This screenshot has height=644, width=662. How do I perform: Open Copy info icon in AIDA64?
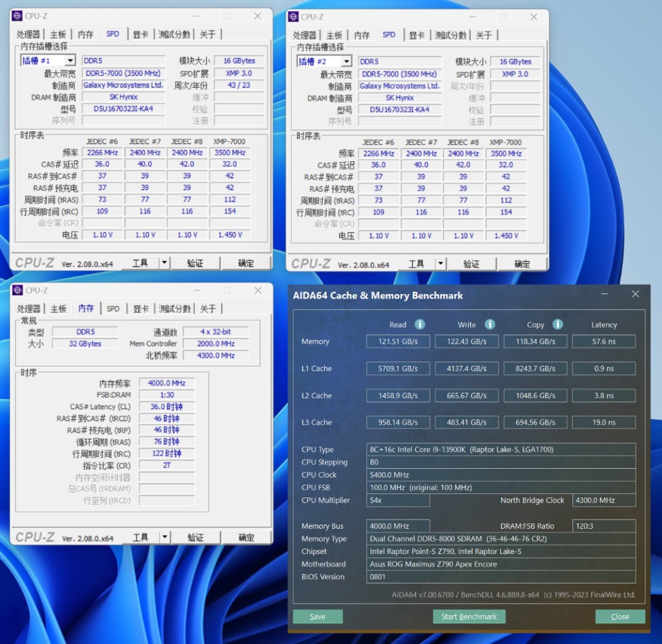coord(558,324)
